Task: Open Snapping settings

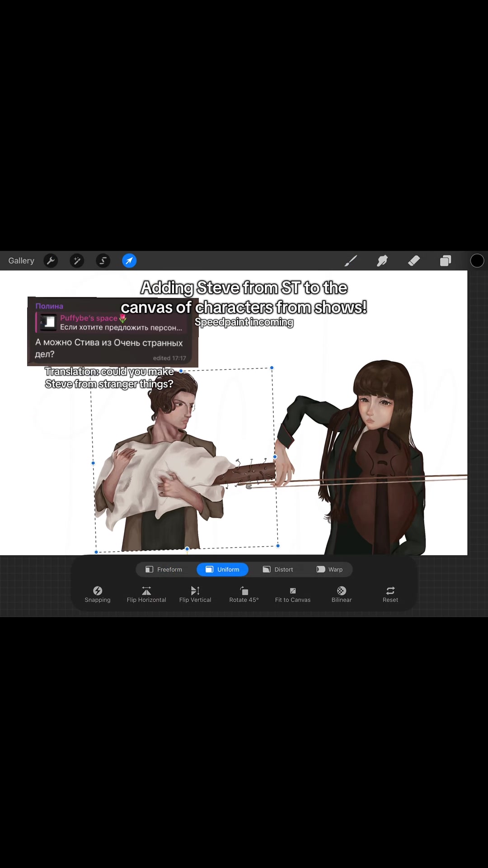Action: [x=98, y=594]
